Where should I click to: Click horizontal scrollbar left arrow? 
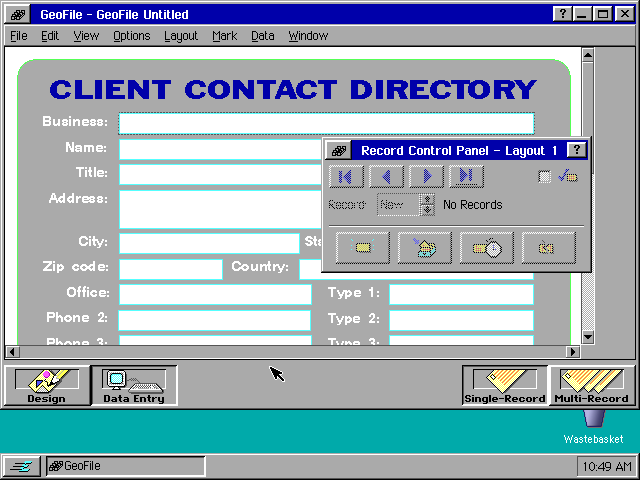coord(12,351)
